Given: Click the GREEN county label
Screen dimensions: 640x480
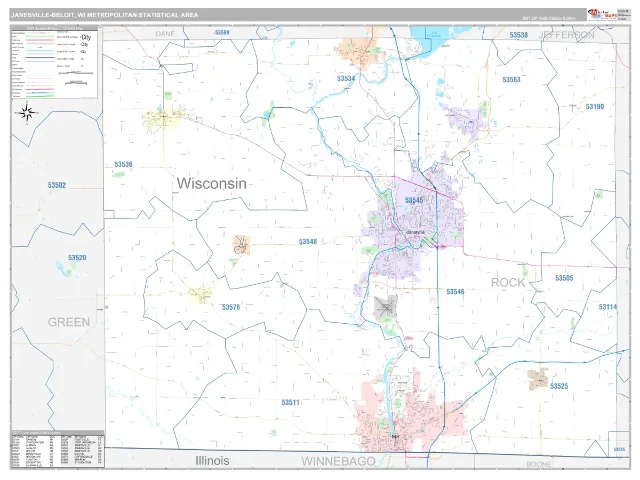Looking at the screenshot, I should 69,322.
